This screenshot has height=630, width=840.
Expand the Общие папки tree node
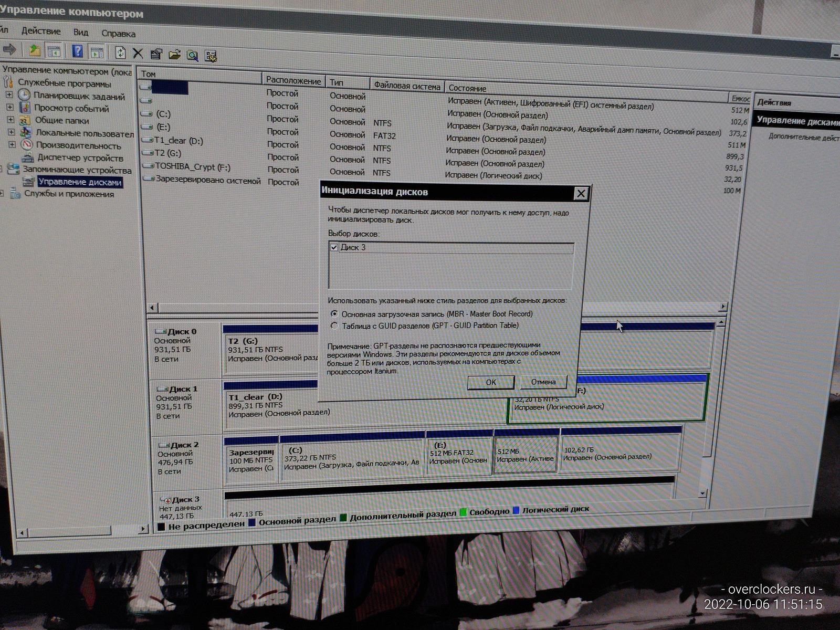coord(10,120)
